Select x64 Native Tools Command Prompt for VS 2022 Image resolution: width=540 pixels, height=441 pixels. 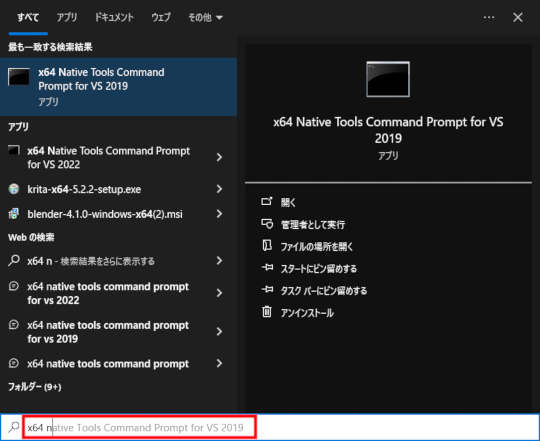tap(108, 157)
